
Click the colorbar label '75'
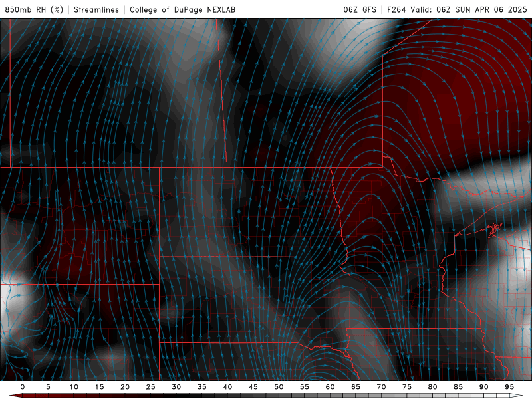pos(407,387)
